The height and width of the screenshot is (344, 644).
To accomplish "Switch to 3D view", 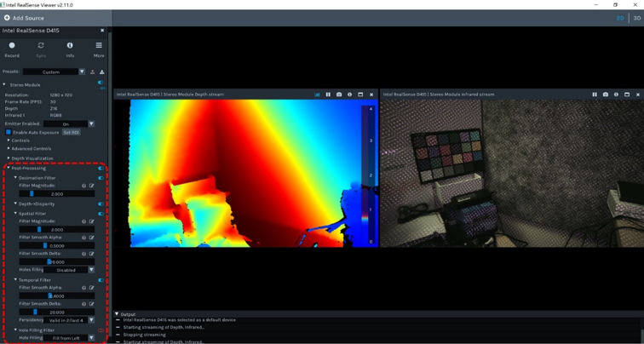I will click(635, 18).
